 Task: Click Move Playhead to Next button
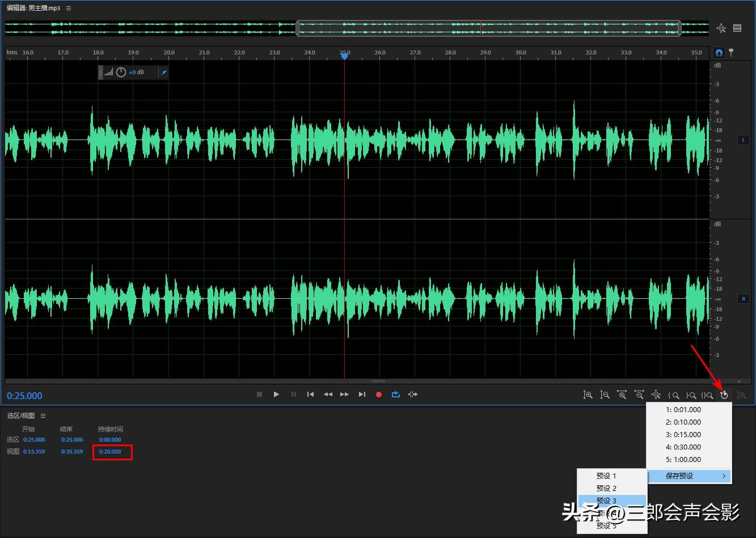362,395
